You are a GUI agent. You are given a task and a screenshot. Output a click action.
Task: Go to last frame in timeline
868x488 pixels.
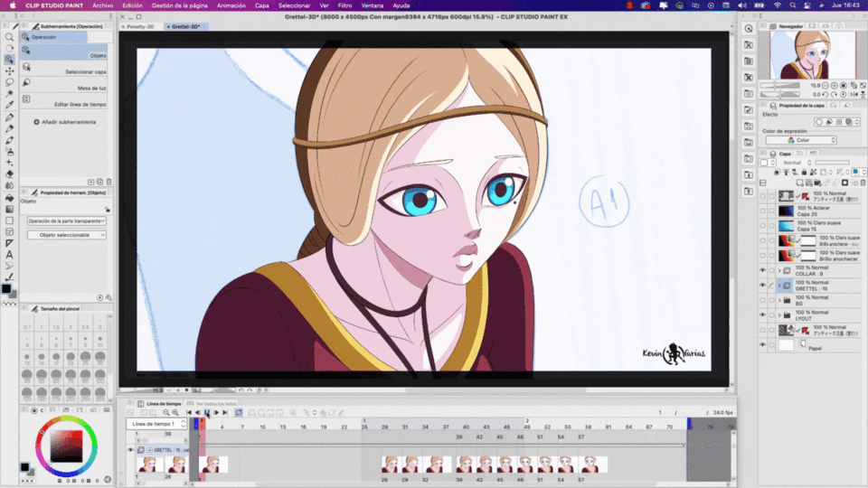click(x=225, y=413)
